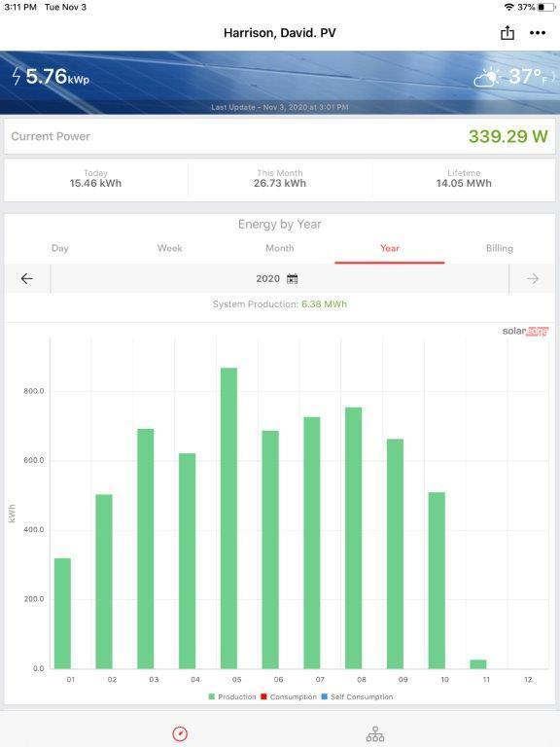The image size is (560, 747).
Task: Tap the September (09) production bar
Action: click(x=396, y=553)
